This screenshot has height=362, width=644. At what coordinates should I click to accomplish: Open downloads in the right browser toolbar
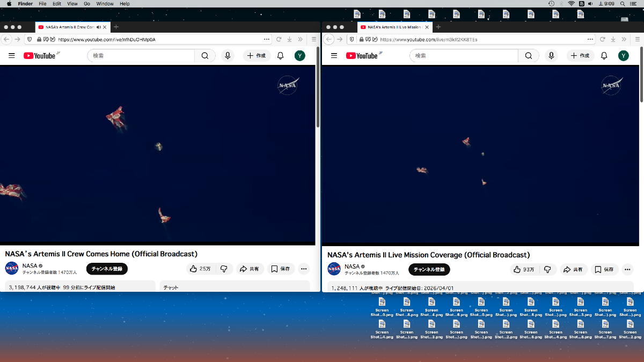pyautogui.click(x=613, y=39)
